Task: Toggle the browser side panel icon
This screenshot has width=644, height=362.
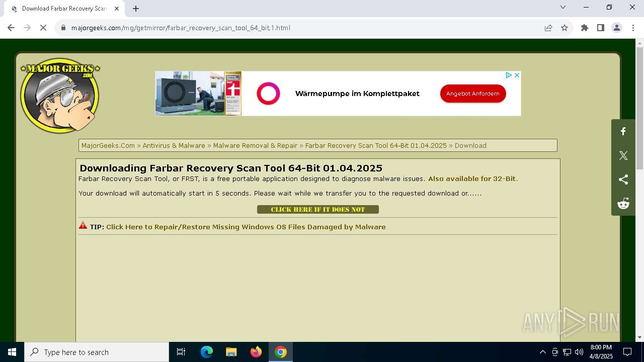Action: click(601, 28)
